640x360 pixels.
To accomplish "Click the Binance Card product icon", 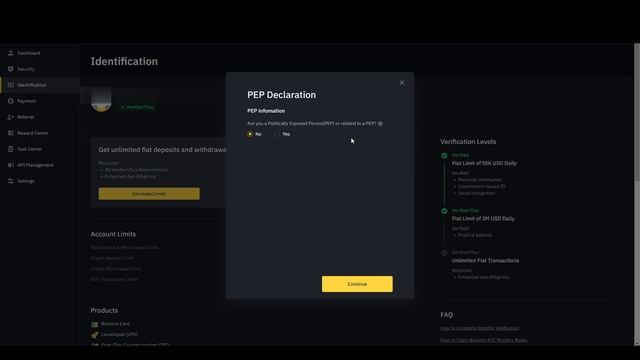I will [x=95, y=324].
